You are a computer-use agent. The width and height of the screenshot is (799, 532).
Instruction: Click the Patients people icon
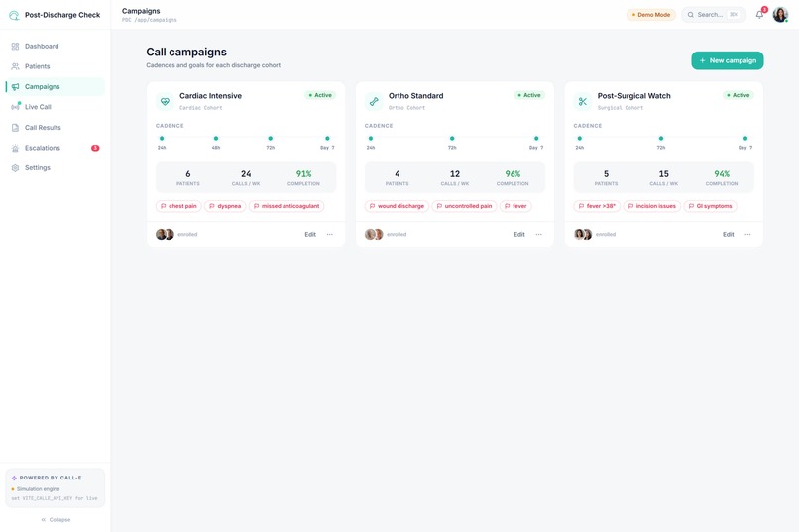pyautogui.click(x=15, y=66)
